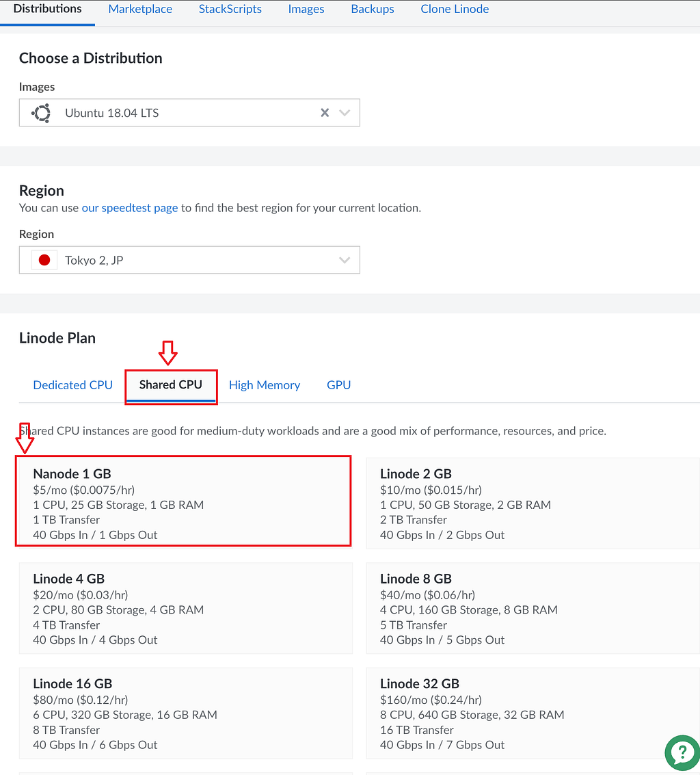The width and height of the screenshot is (700, 775).
Task: Pick the Linode 4 GB plan card
Action: click(x=186, y=608)
